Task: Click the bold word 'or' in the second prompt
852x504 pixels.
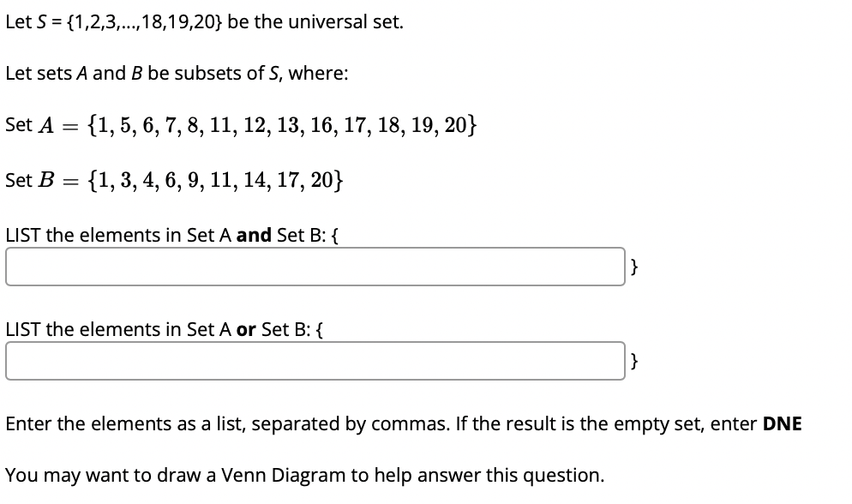Action: coord(245,329)
